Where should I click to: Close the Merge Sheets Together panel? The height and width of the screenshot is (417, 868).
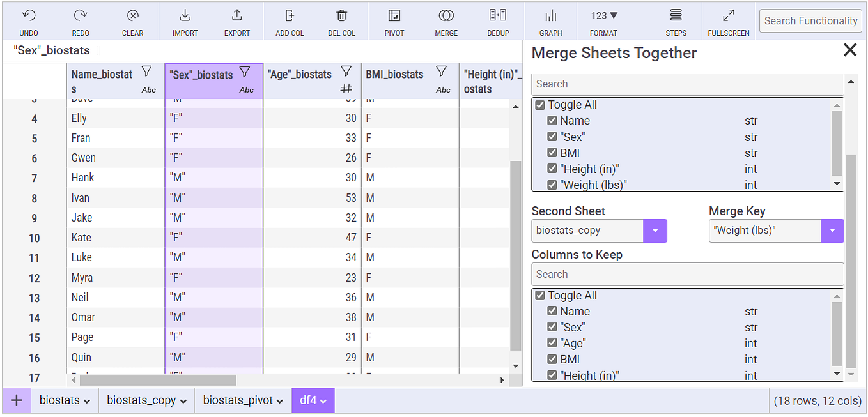[x=850, y=50]
